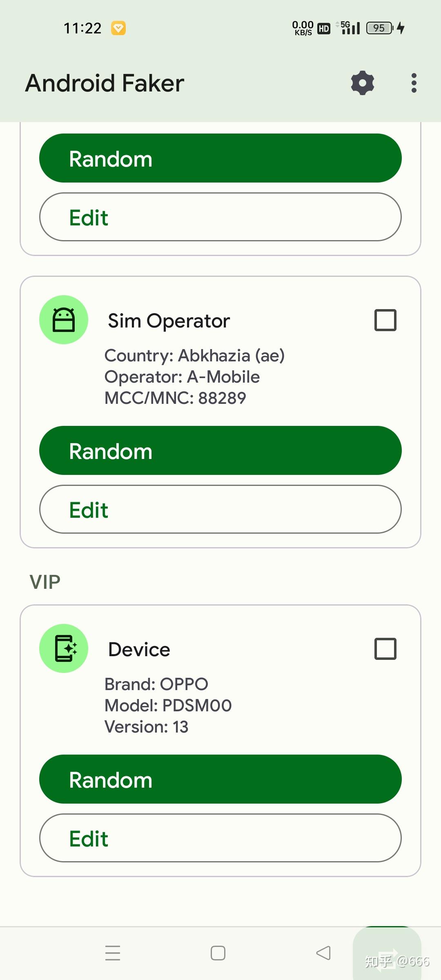
Task: Enable the Sim Operator checkbox
Action: (x=385, y=320)
